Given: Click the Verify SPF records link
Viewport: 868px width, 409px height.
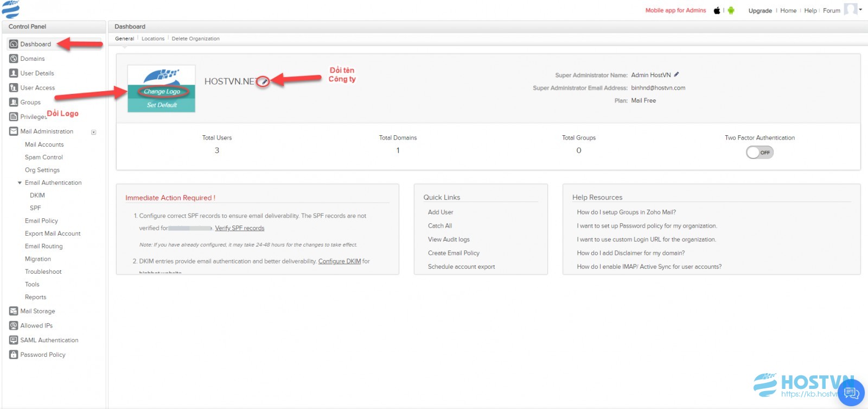Looking at the screenshot, I should coord(240,228).
